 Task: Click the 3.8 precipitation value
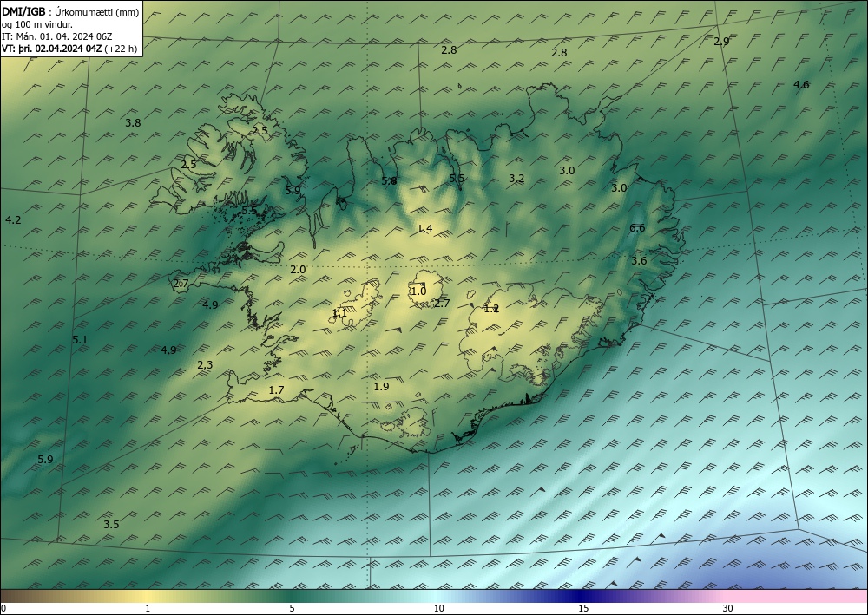click(133, 123)
